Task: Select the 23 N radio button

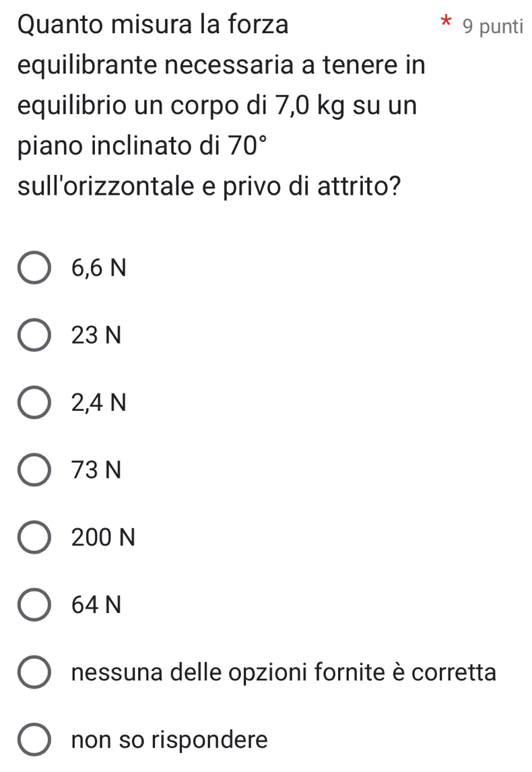Action: (34, 335)
